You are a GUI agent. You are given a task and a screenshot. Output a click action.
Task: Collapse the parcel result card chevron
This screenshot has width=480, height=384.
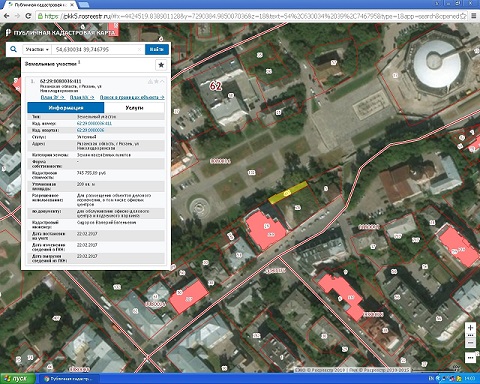click(162, 81)
